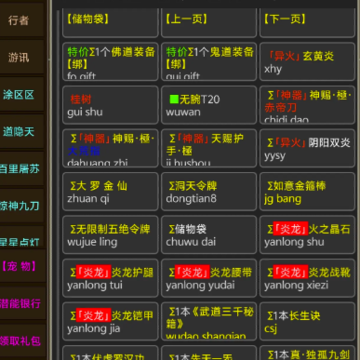360x360 pixels.
Task: Choose the 「异火」玄黄炎 xhy item
Action: click(x=307, y=61)
